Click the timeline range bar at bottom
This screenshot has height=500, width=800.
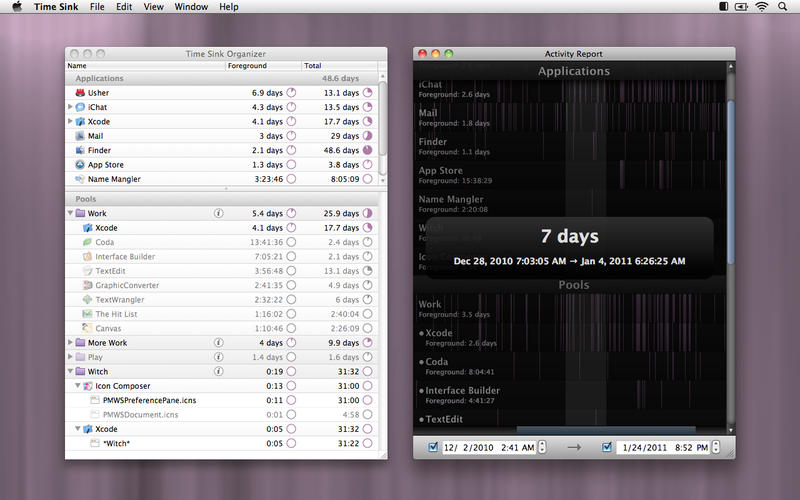pyautogui.click(x=606, y=430)
